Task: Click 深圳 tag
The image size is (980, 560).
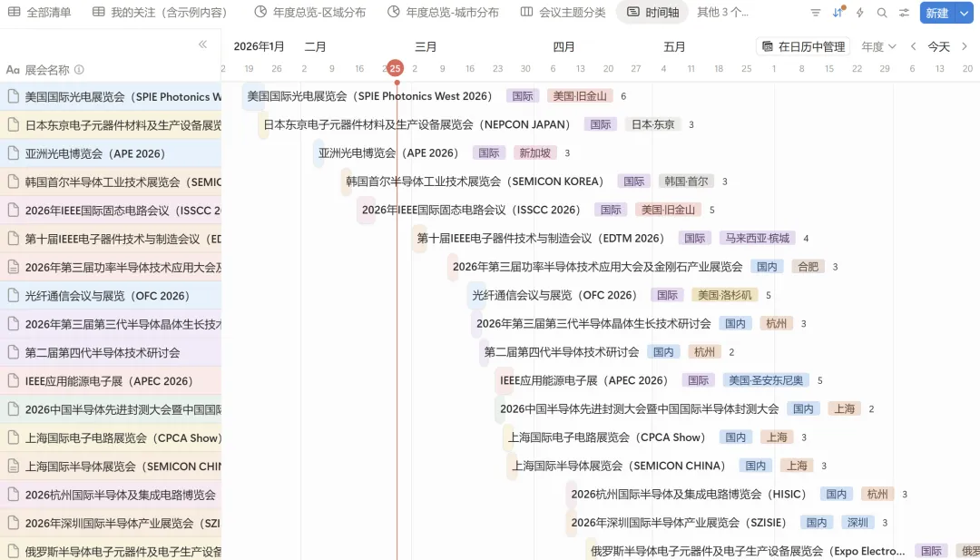Action: point(857,523)
